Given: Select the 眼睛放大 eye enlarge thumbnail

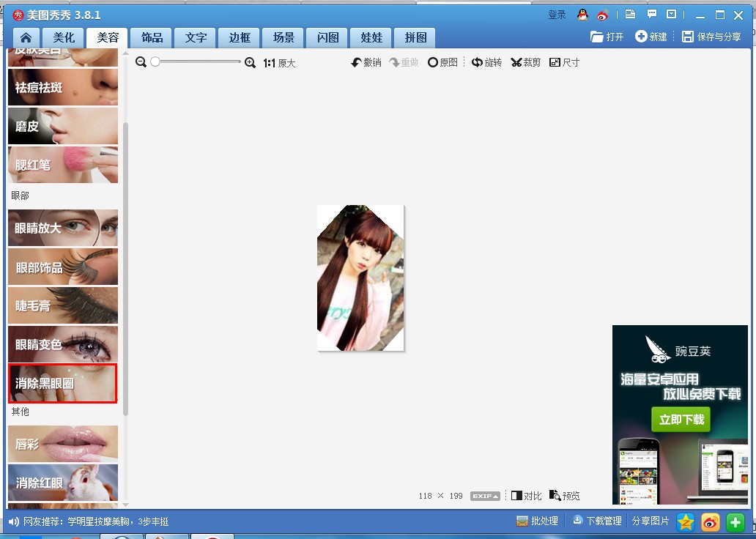Looking at the screenshot, I should tap(63, 228).
